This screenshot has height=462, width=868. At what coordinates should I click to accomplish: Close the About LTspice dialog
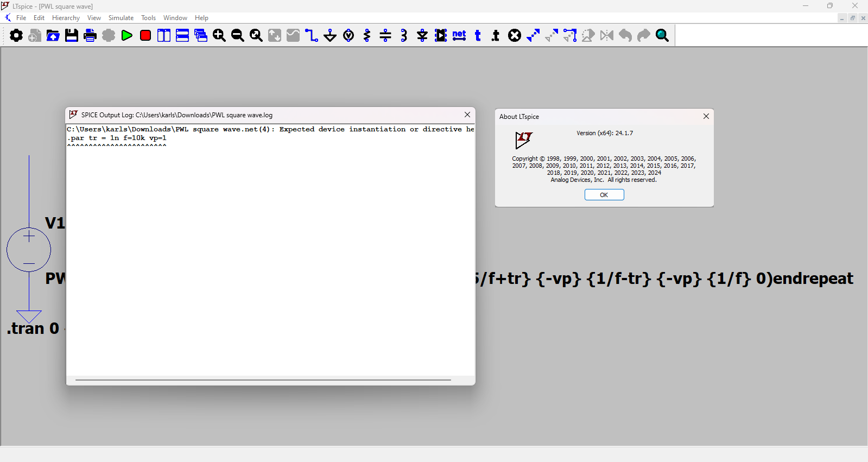click(x=706, y=116)
